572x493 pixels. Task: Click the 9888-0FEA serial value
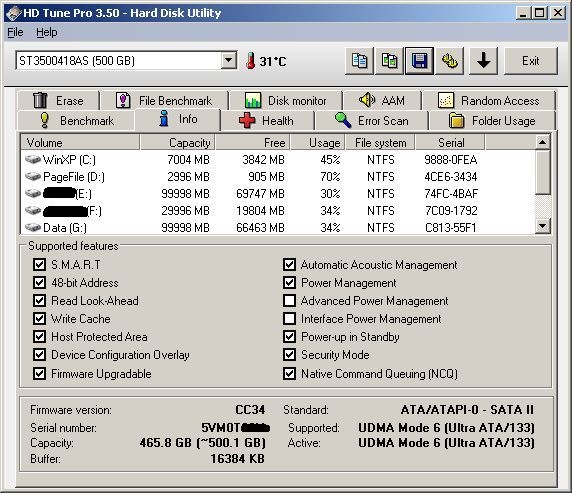click(x=451, y=159)
